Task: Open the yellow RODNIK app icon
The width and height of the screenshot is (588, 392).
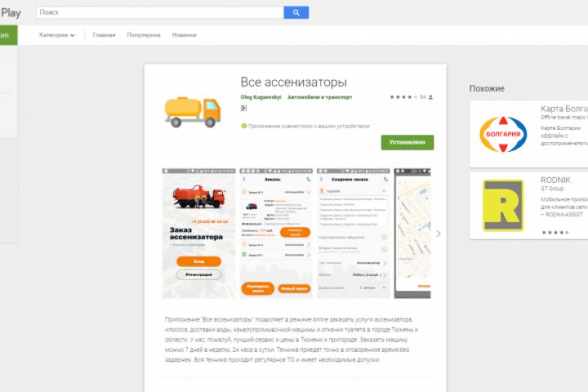Action: click(503, 205)
